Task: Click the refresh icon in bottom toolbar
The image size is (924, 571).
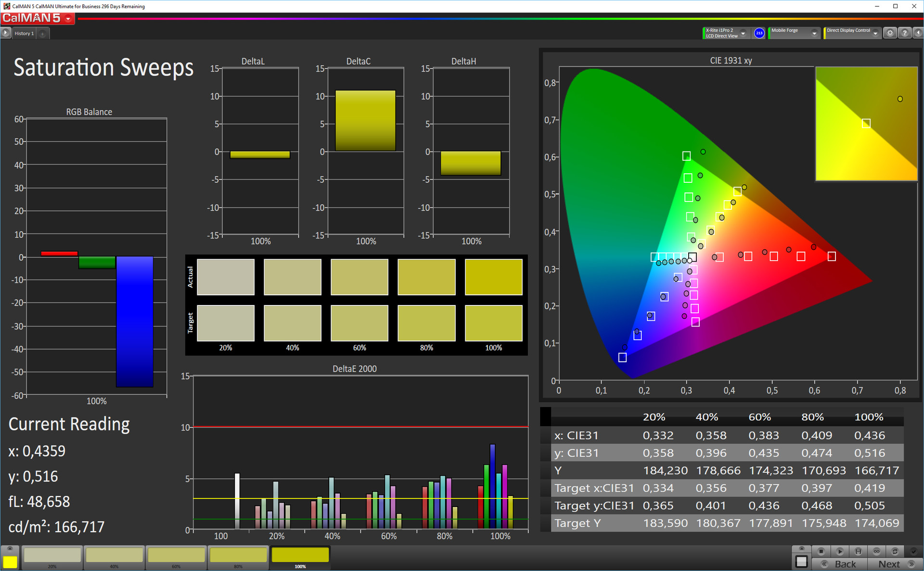Action: tap(895, 551)
